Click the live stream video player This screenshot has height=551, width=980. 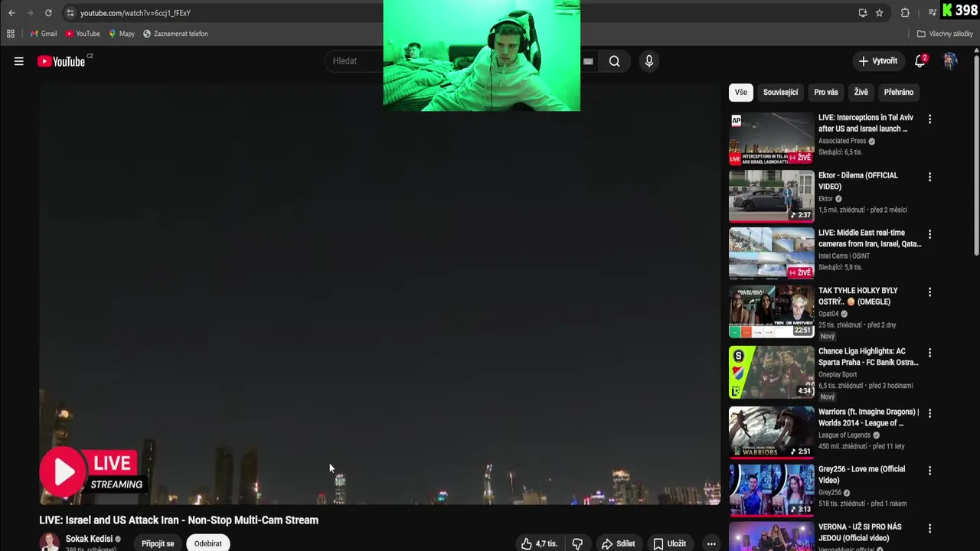point(380,295)
